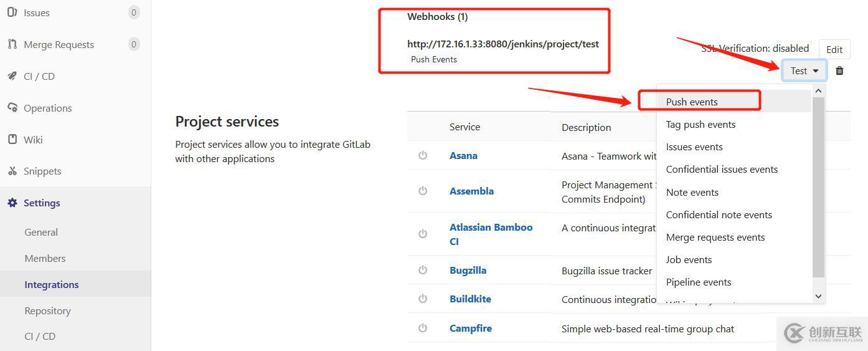Toggle the Bugzilla service power icon
Screen dimensions: 868x351
(x=423, y=270)
